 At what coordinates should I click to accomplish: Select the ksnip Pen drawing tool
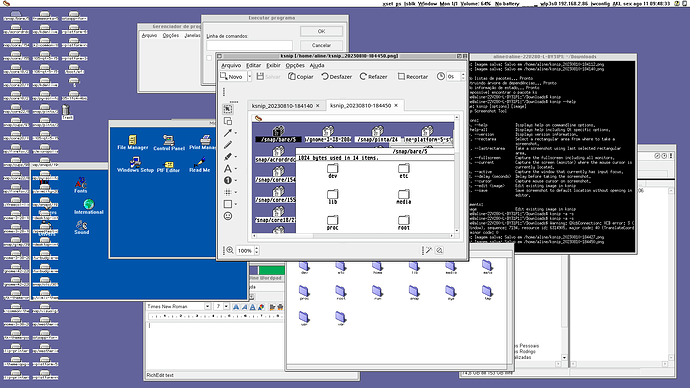pyautogui.click(x=228, y=145)
